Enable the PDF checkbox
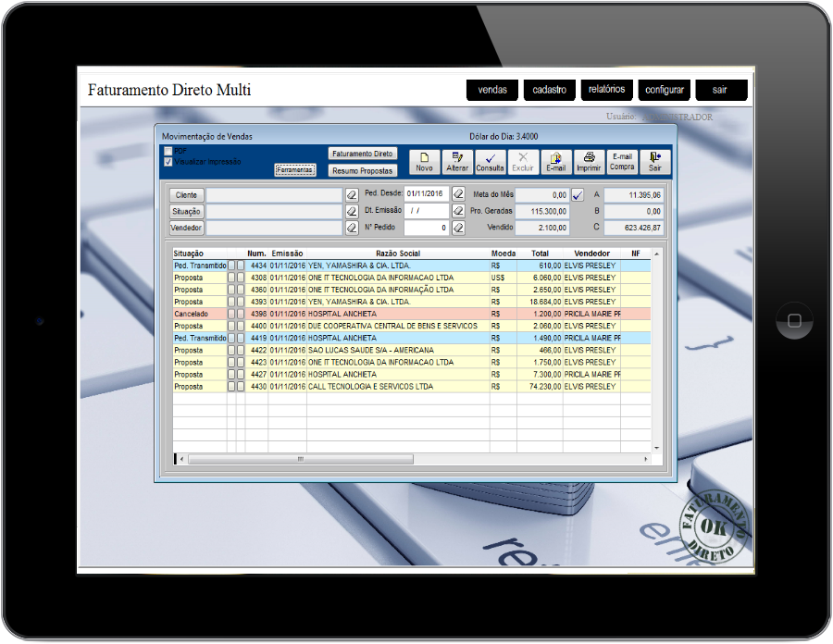Image resolution: width=833 pixels, height=644 pixels. (x=168, y=151)
